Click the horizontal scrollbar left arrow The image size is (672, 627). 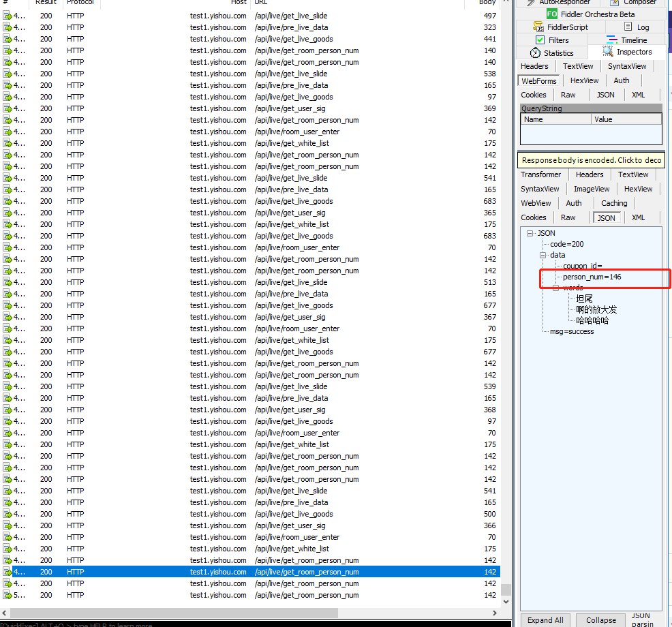(x=4, y=613)
